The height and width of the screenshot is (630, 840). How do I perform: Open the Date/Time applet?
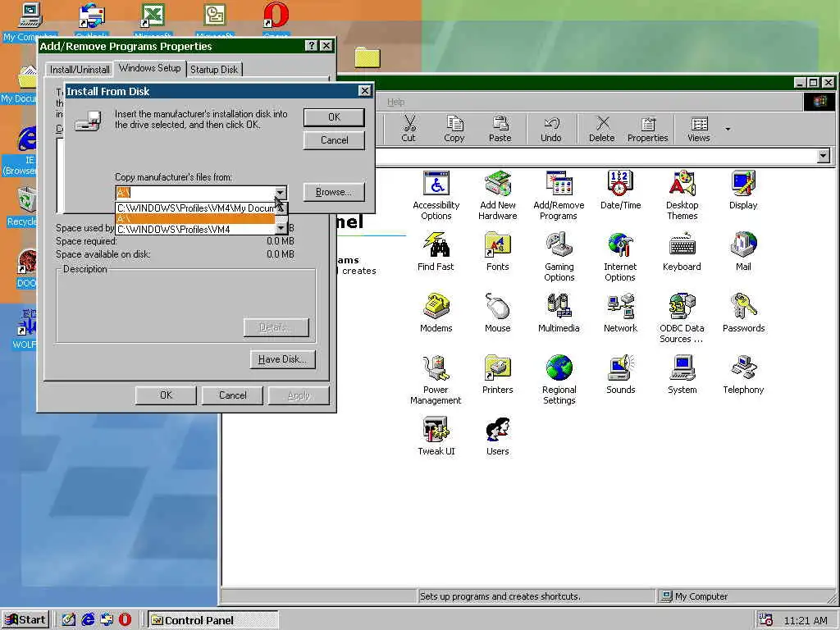[x=620, y=189]
